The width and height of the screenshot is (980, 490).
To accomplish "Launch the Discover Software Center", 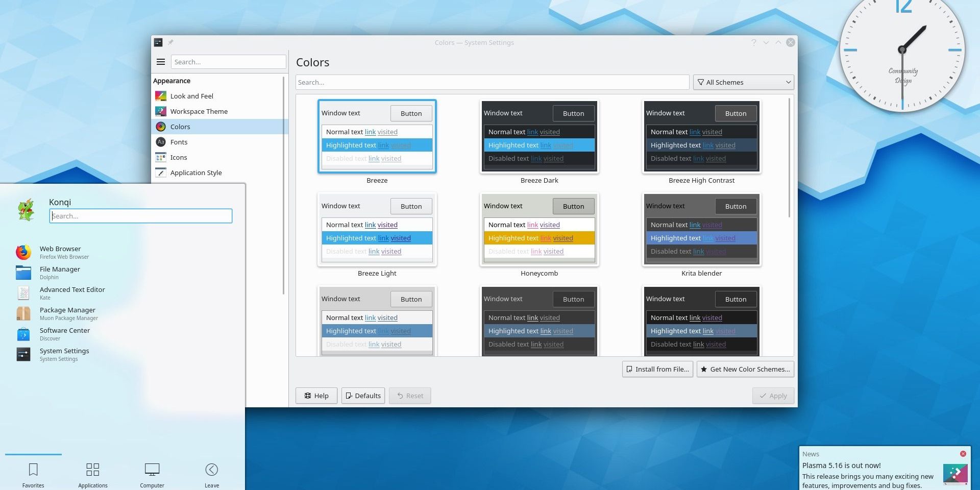I will pyautogui.click(x=23, y=334).
